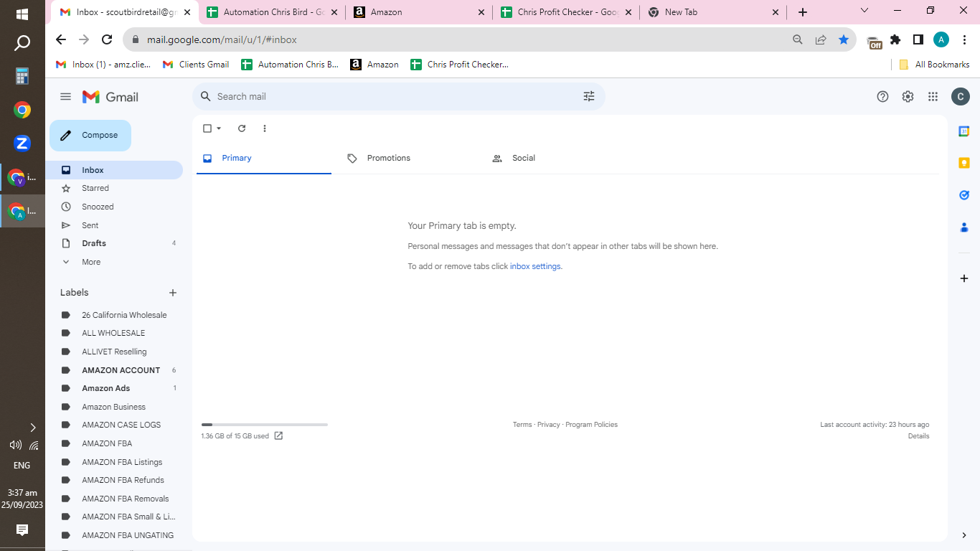Open Privacy link in footer

click(548, 425)
